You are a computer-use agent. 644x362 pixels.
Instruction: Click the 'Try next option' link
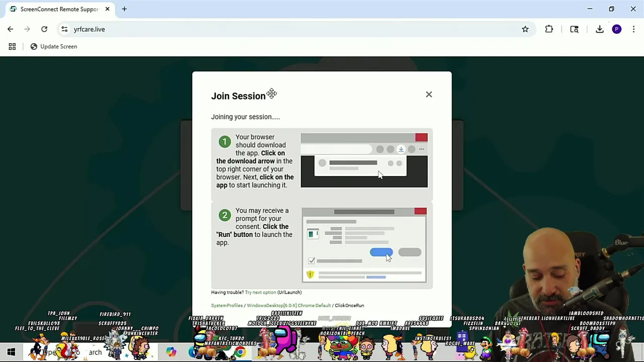(x=261, y=292)
